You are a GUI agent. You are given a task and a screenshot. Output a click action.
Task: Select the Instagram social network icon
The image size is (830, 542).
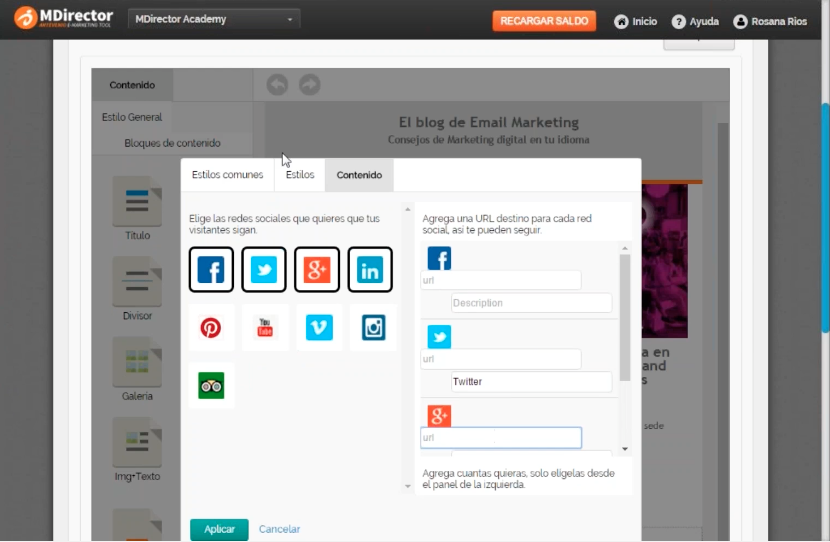(x=373, y=328)
